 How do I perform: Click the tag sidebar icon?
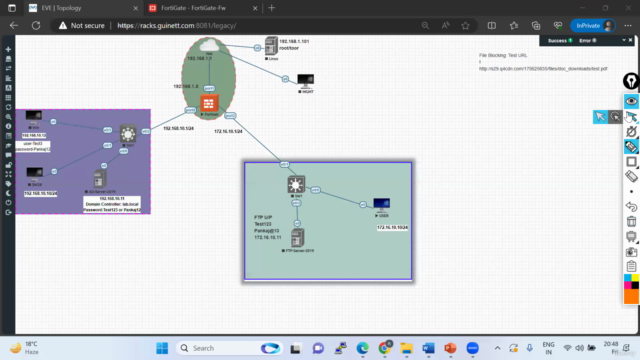coord(8,184)
